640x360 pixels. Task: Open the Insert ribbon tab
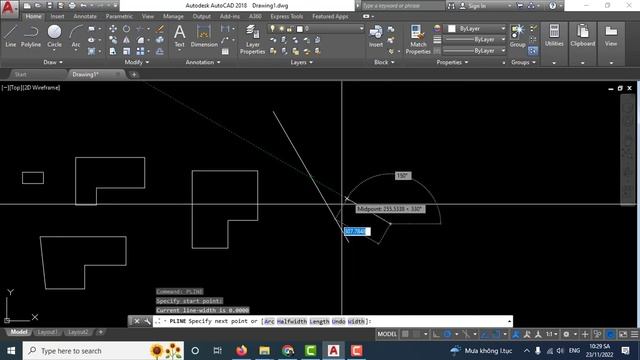[x=57, y=16]
